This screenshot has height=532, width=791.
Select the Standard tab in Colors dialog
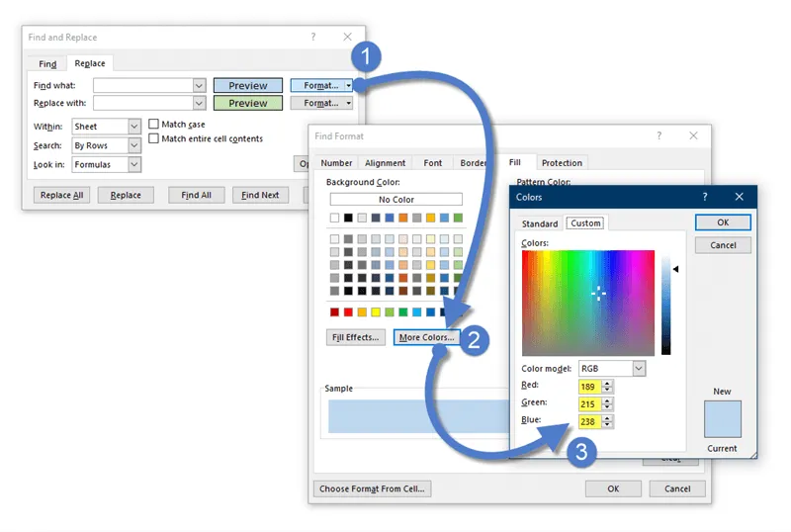(x=540, y=223)
